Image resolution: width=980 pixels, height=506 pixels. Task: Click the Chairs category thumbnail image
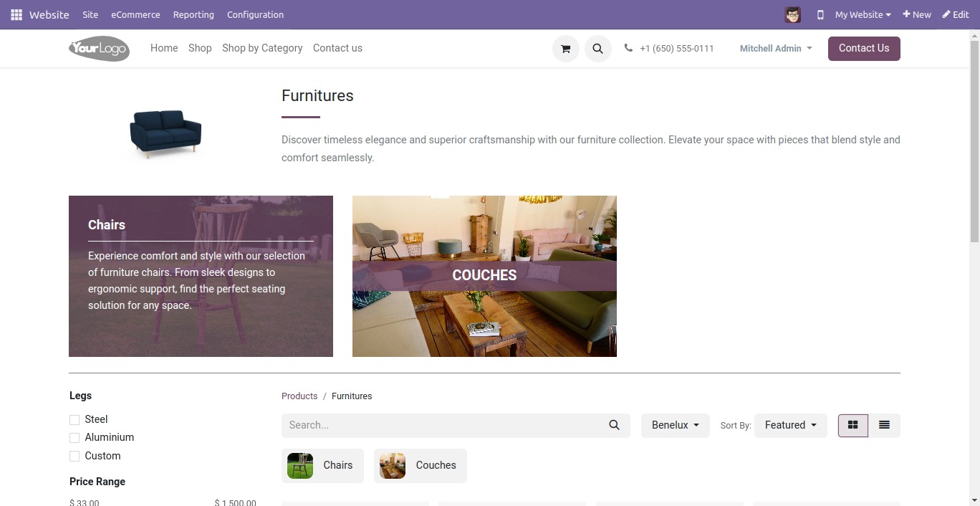pyautogui.click(x=300, y=466)
